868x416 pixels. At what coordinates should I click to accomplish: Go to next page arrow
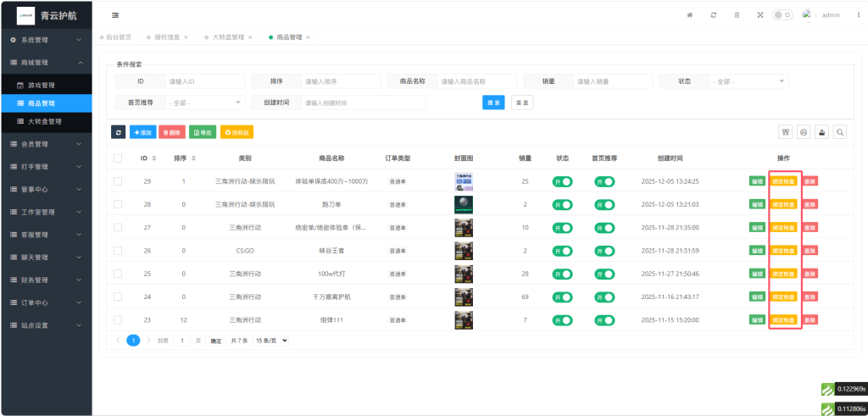pos(148,341)
